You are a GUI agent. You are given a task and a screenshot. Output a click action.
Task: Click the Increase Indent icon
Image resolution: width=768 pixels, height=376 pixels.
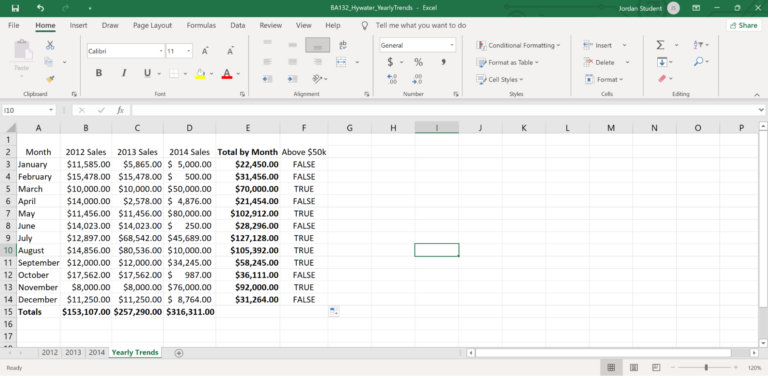(x=292, y=79)
